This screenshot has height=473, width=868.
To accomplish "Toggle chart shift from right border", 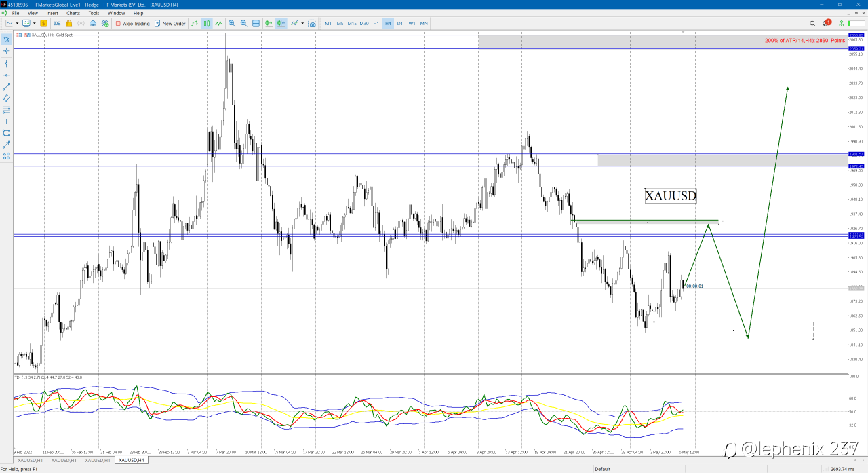I will 281,23.
